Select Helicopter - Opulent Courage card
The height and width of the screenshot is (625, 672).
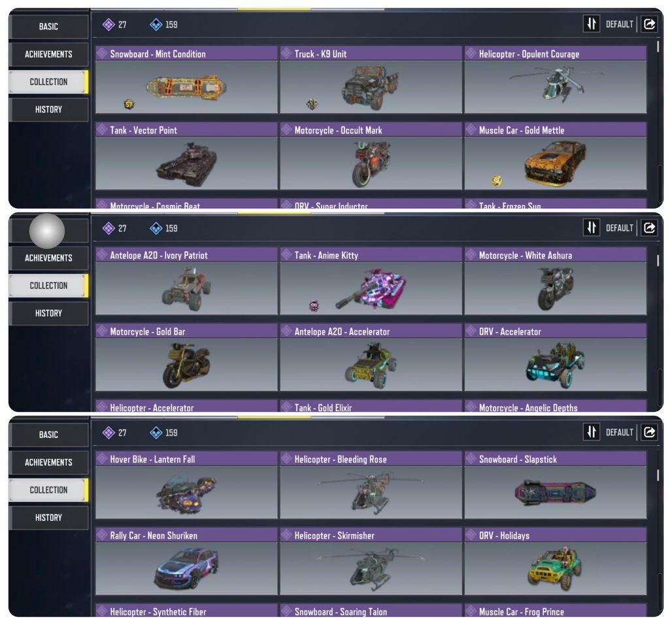click(x=556, y=80)
